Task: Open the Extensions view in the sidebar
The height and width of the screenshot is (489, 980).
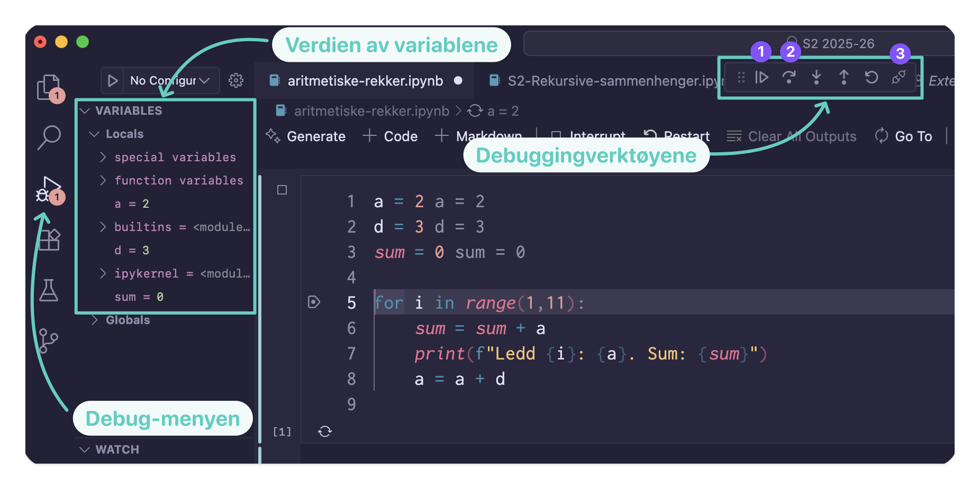Action: 49,239
